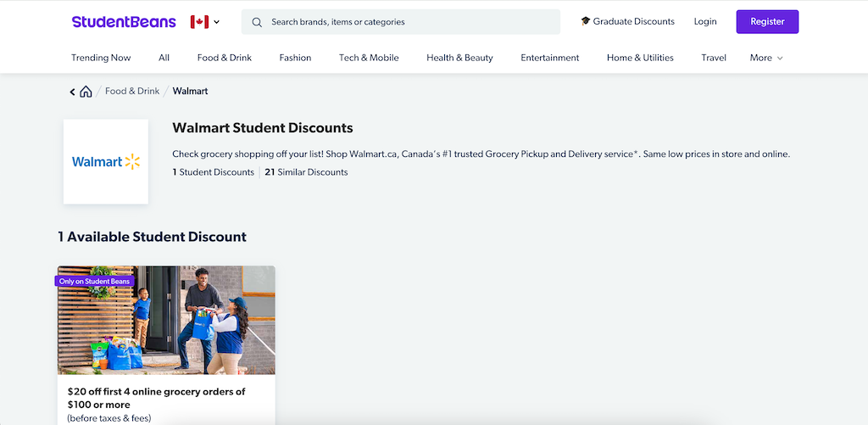Open the StudentBeans home logo

(124, 21)
